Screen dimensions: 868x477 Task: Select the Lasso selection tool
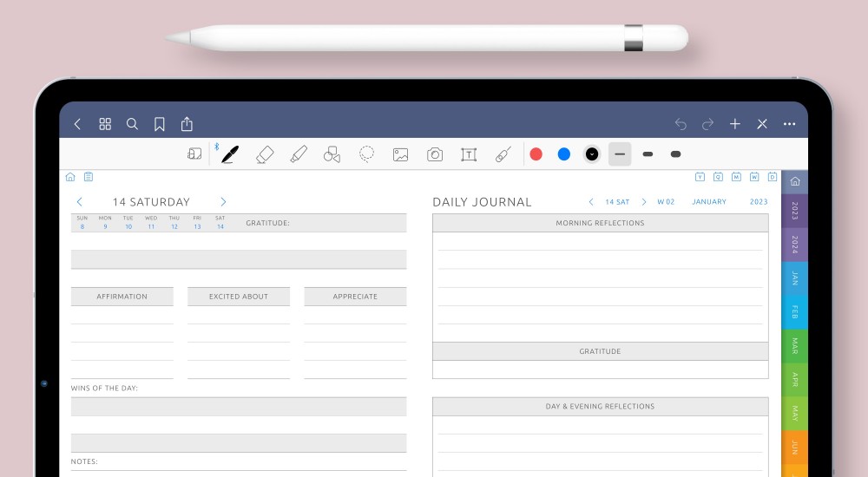[366, 154]
